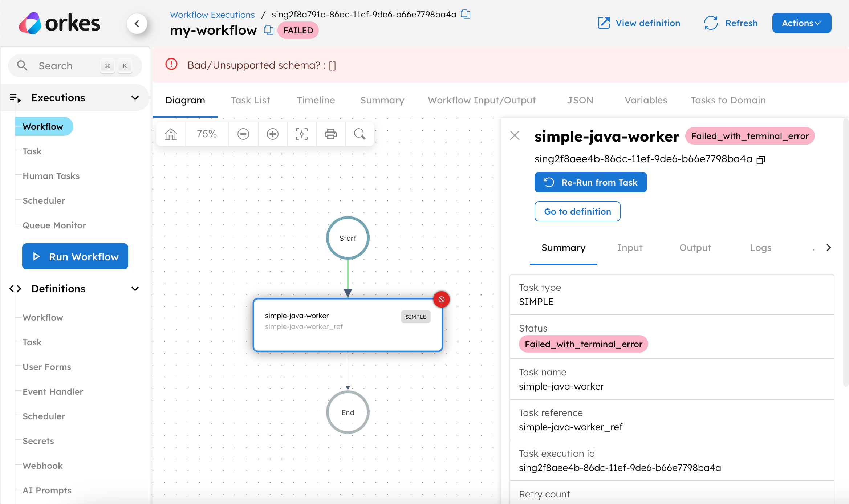Open AI Prompts
The width and height of the screenshot is (849, 504).
coord(47,490)
